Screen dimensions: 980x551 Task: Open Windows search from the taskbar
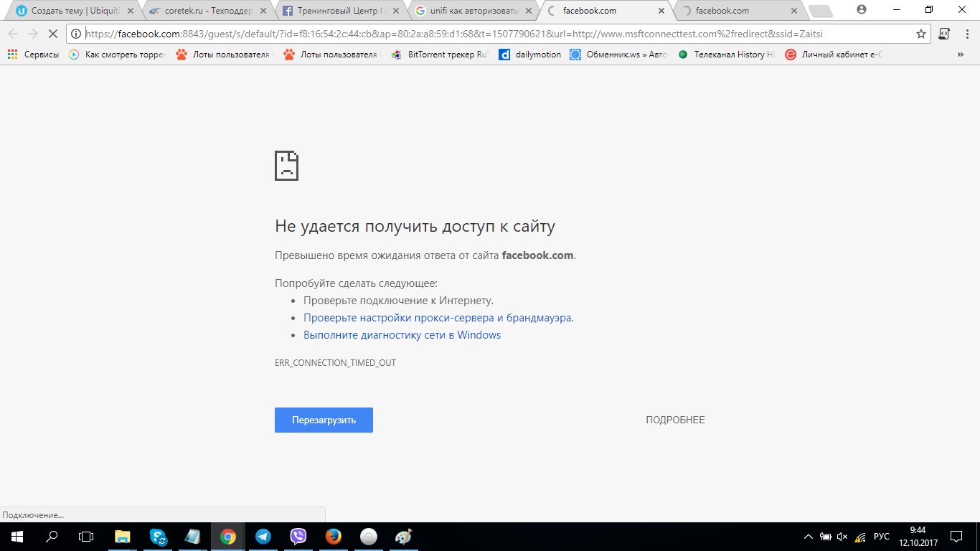[52, 537]
